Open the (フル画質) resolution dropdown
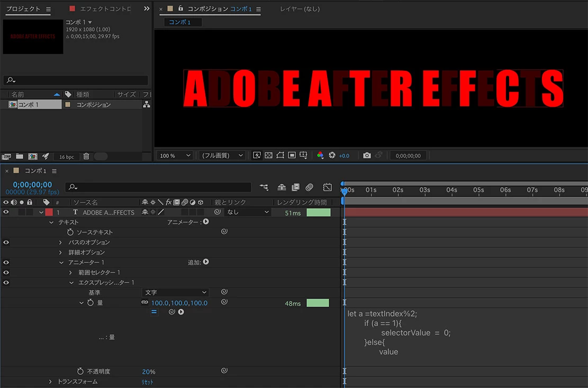The height and width of the screenshot is (388, 588). tap(222, 155)
